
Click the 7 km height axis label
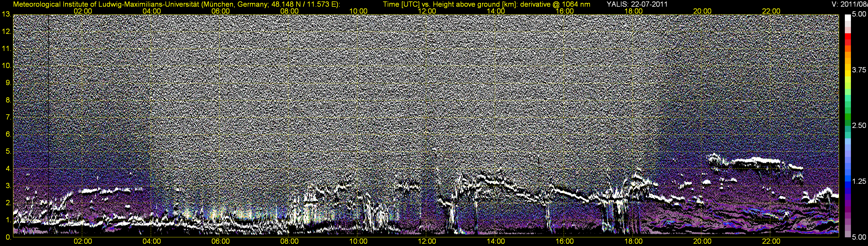[x=8, y=117]
